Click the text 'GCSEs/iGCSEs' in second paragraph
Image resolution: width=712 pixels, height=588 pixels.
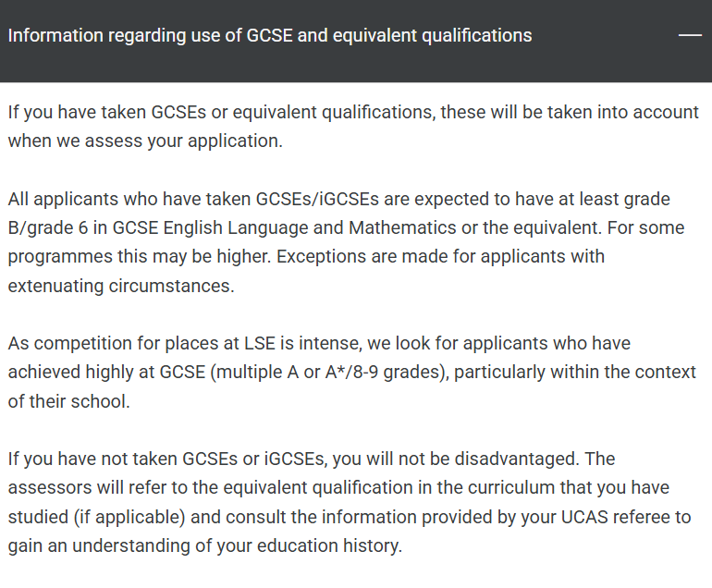[317, 199]
